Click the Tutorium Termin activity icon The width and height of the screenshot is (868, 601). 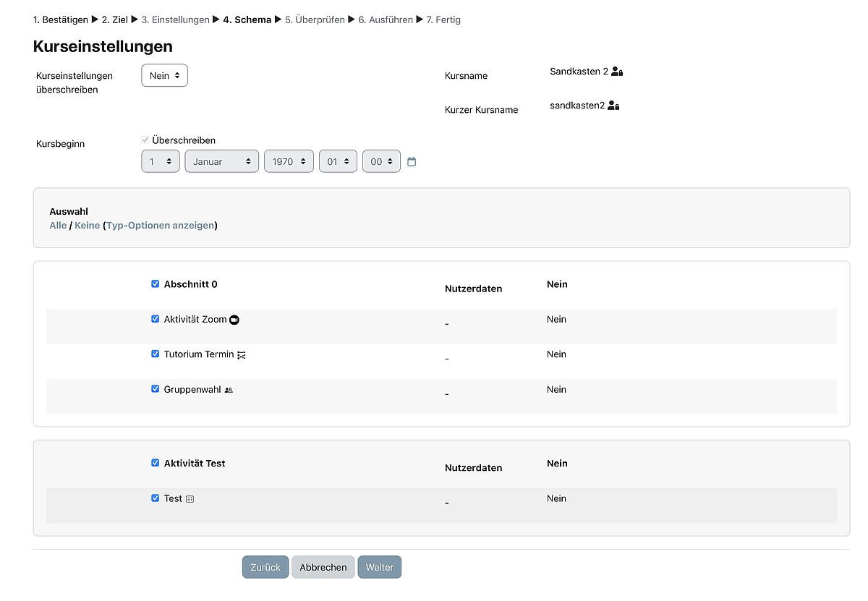point(242,355)
